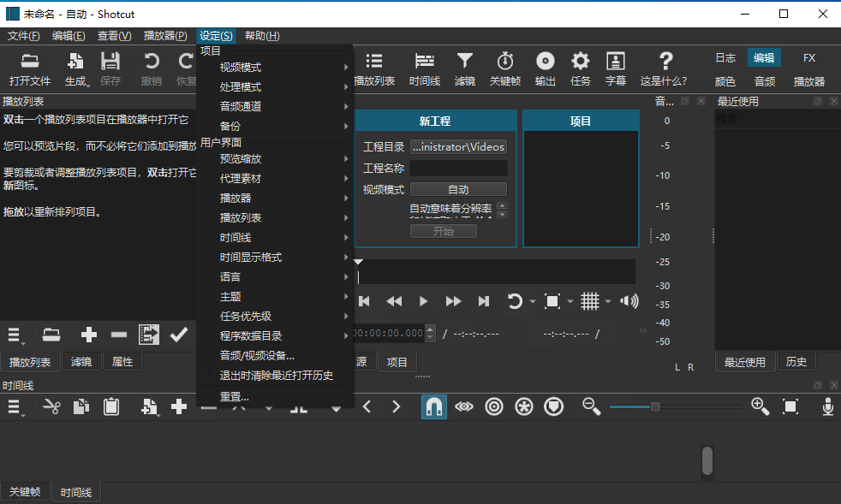
Task: Toggle player grid display button
Action: [589, 301]
